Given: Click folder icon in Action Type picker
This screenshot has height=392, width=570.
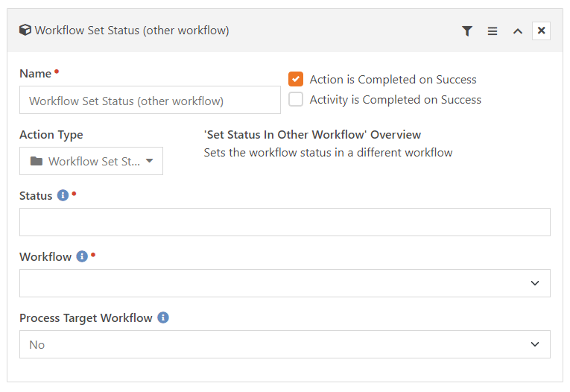Looking at the screenshot, I should click(36, 161).
